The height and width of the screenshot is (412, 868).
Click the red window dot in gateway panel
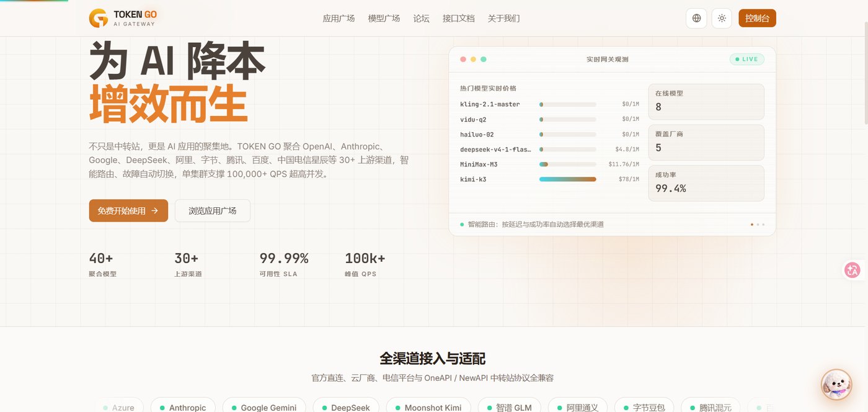coord(463,60)
